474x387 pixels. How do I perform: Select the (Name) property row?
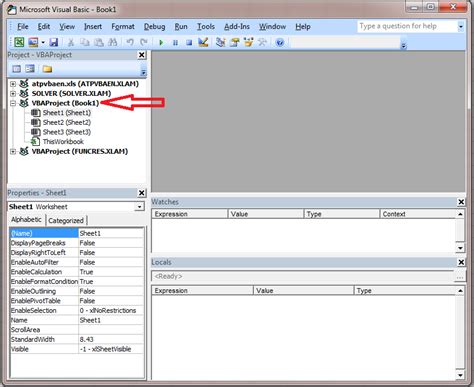[x=77, y=233]
